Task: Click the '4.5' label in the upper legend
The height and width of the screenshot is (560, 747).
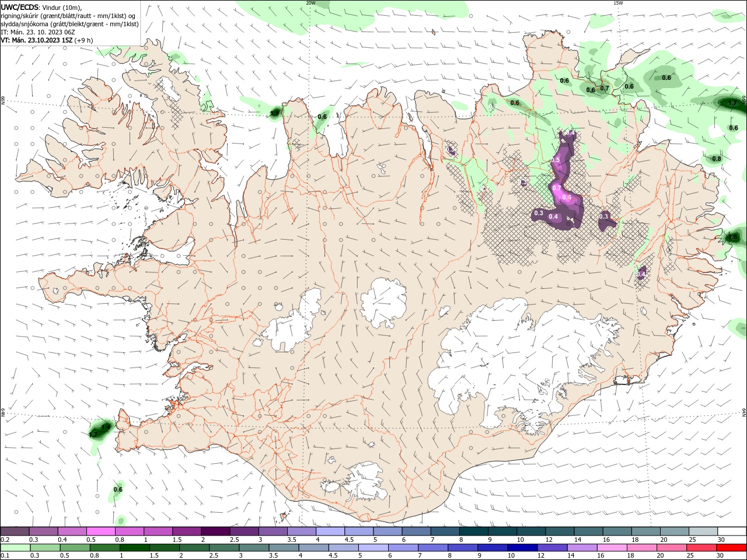Action: tap(349, 540)
